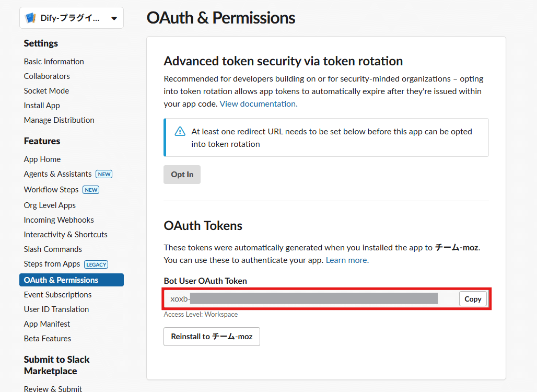Navigate to Incoming Webhooks
This screenshot has height=392, width=537.
click(59, 220)
